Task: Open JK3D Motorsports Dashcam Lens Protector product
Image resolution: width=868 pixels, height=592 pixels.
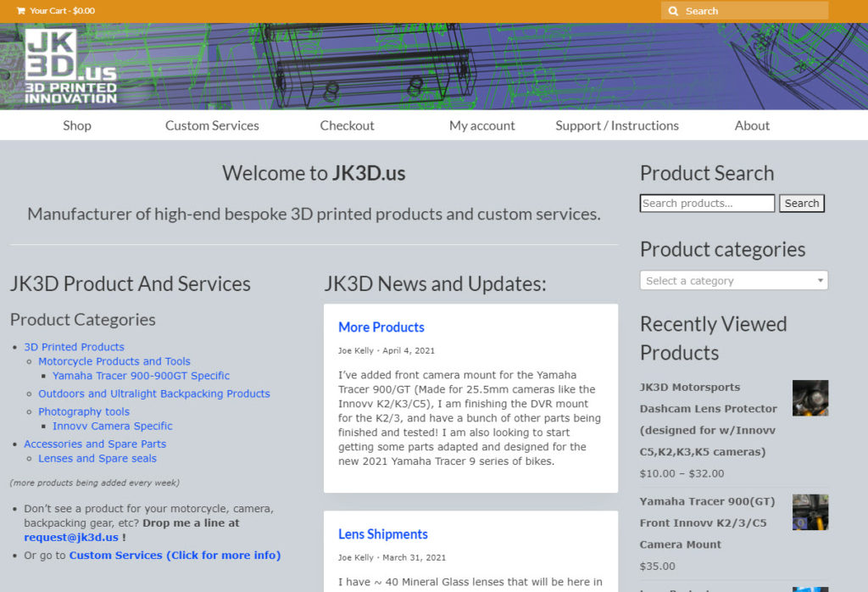Action: point(709,419)
